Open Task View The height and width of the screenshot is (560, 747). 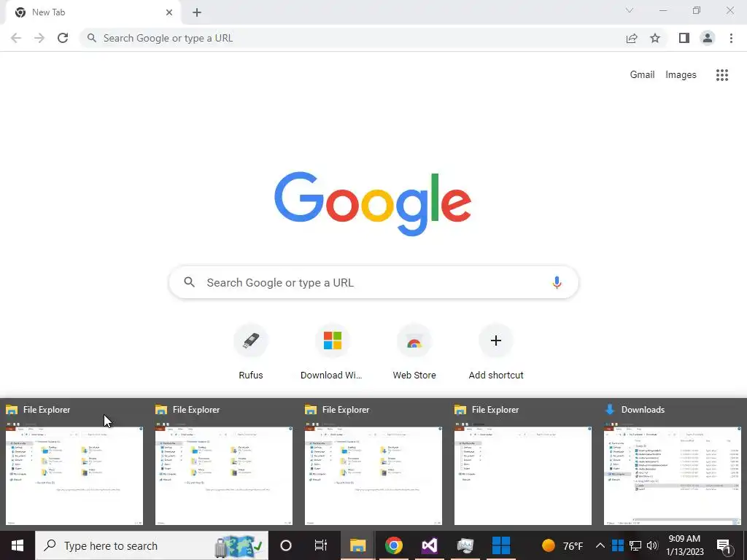[x=321, y=545]
